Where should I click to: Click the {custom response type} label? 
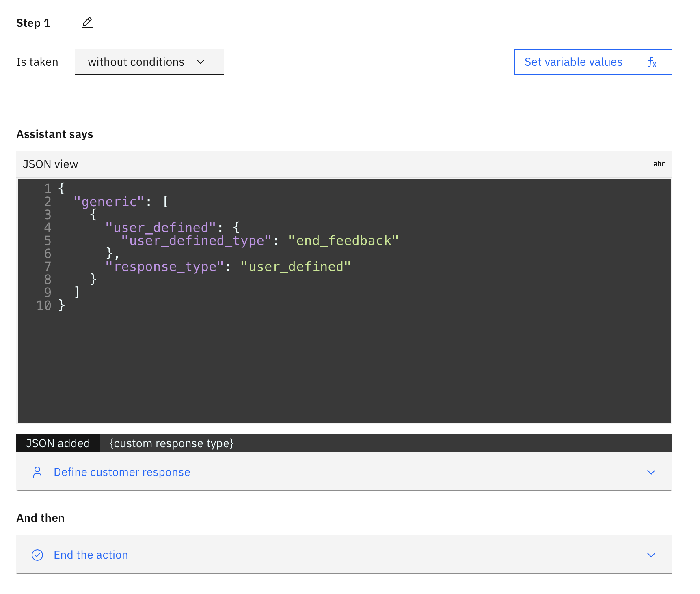(171, 443)
